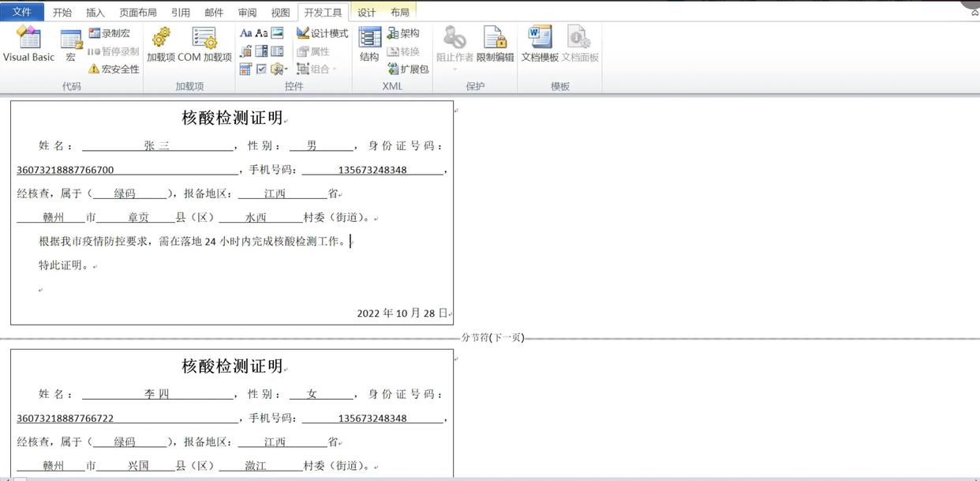Insert a picture content control
980x481 pixels.
coord(277,33)
